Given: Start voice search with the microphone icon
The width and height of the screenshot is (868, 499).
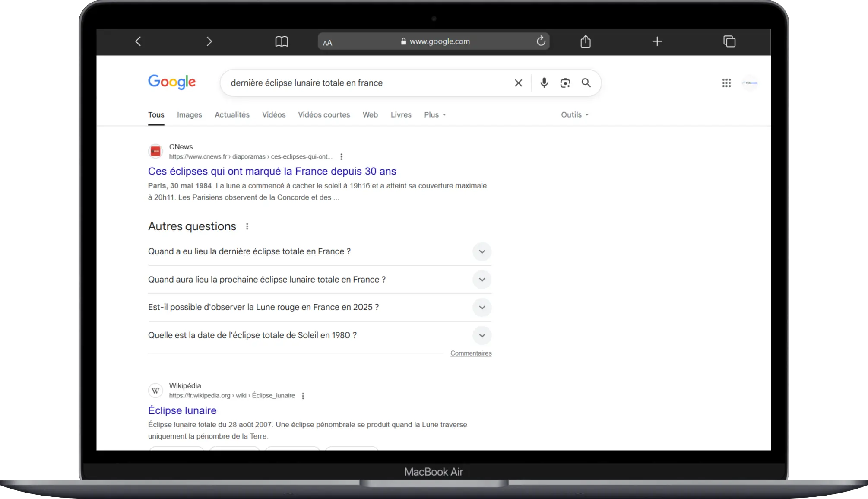Looking at the screenshot, I should point(544,83).
